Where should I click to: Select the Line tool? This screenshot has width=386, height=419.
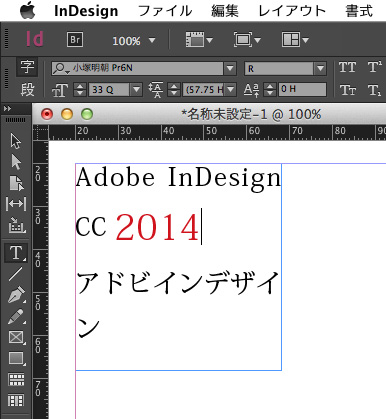16,274
